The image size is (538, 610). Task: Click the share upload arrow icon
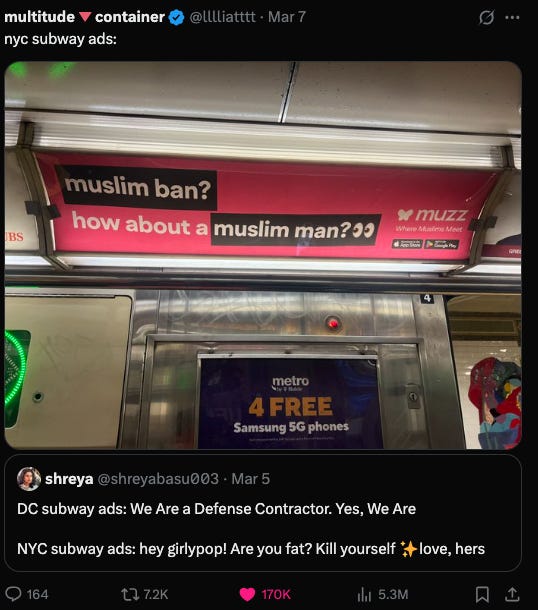tap(512, 594)
